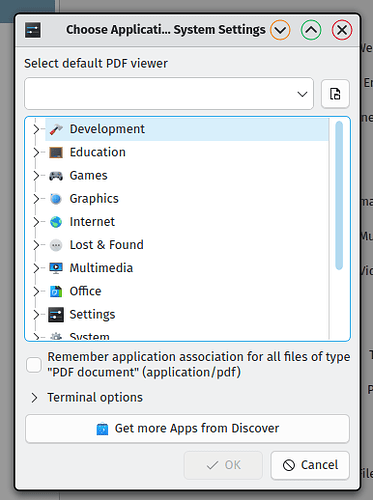This screenshot has height=500, width=373.
Task: Click the Games controller icon
Action: (56, 176)
